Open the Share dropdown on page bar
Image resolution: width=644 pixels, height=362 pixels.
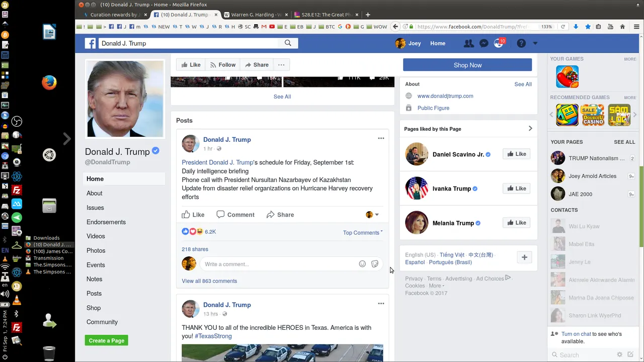point(257,65)
